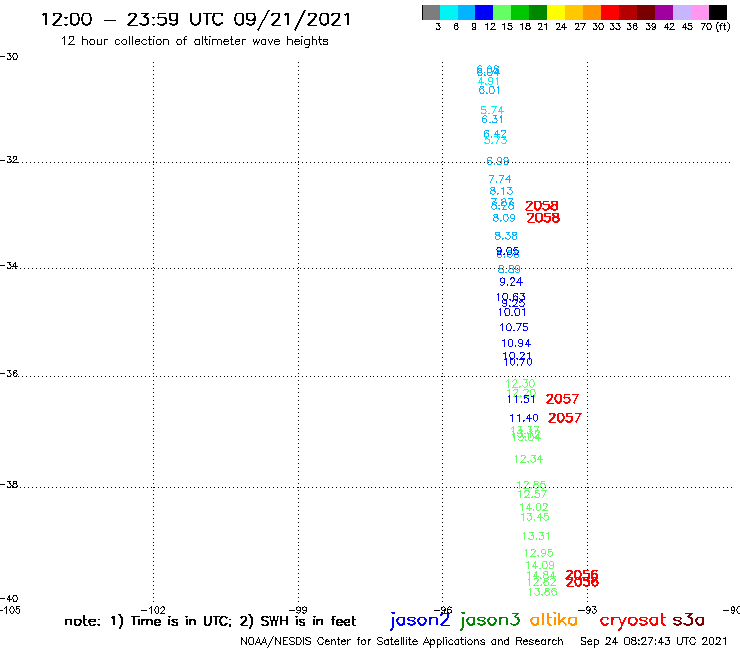Select the yellow swatch in the wave height legend
The image size is (740, 650).
556,12
